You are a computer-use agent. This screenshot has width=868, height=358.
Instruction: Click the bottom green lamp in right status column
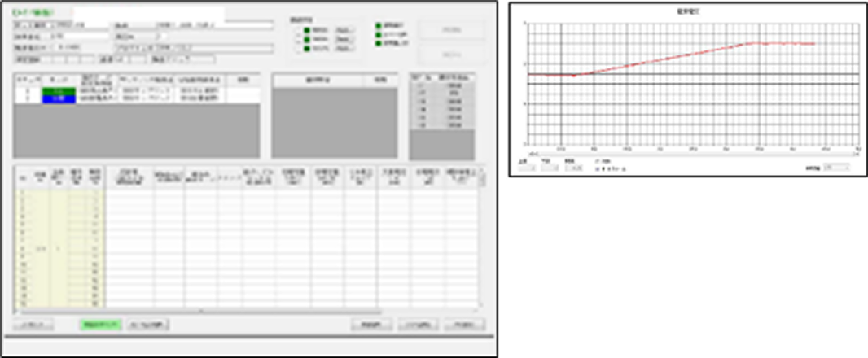pos(378,43)
